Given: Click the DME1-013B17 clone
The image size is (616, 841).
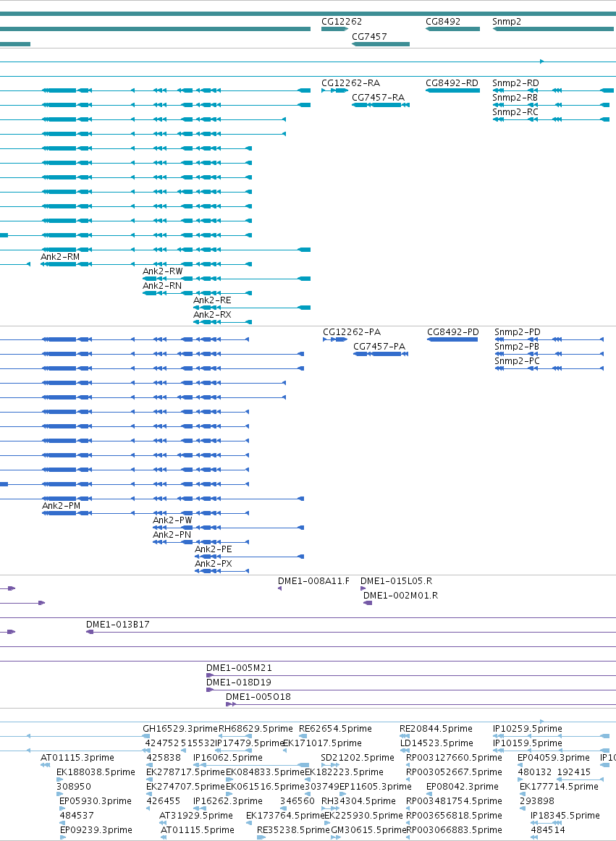Looking at the screenshot, I should 351,633.
